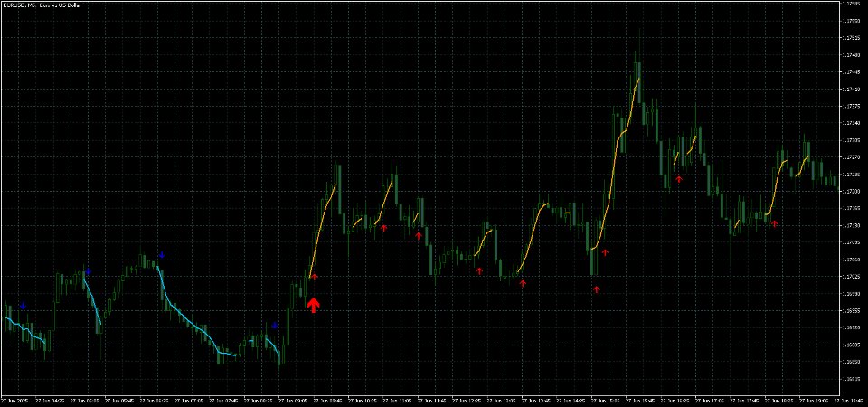Click the 1.17410 price scale label
This screenshot has width=868, height=407.
pos(850,89)
